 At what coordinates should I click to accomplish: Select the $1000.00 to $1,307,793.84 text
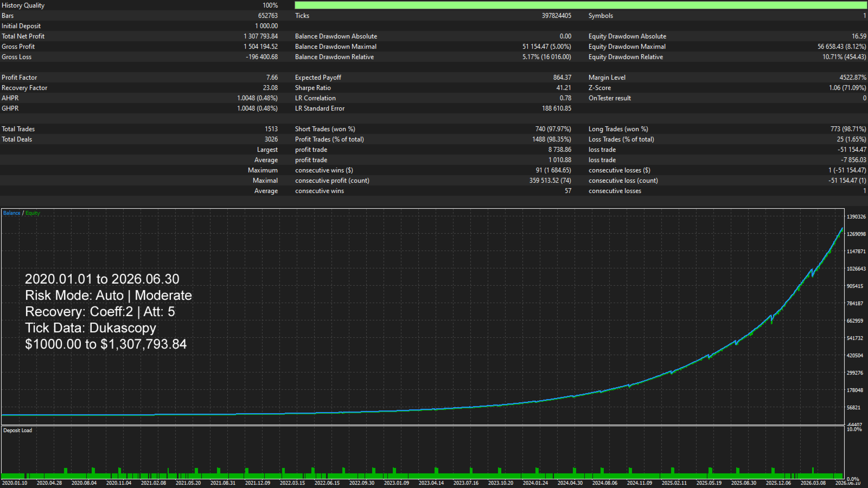pos(106,344)
